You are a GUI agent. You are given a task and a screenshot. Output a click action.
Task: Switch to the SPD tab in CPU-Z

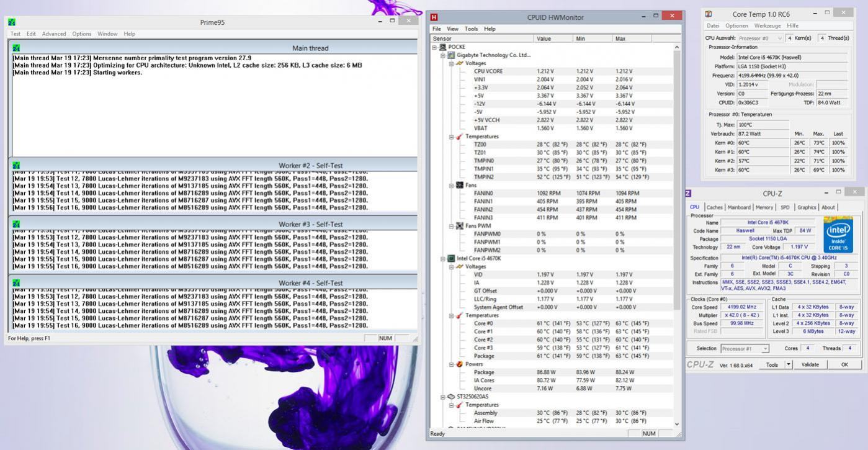[785, 207]
